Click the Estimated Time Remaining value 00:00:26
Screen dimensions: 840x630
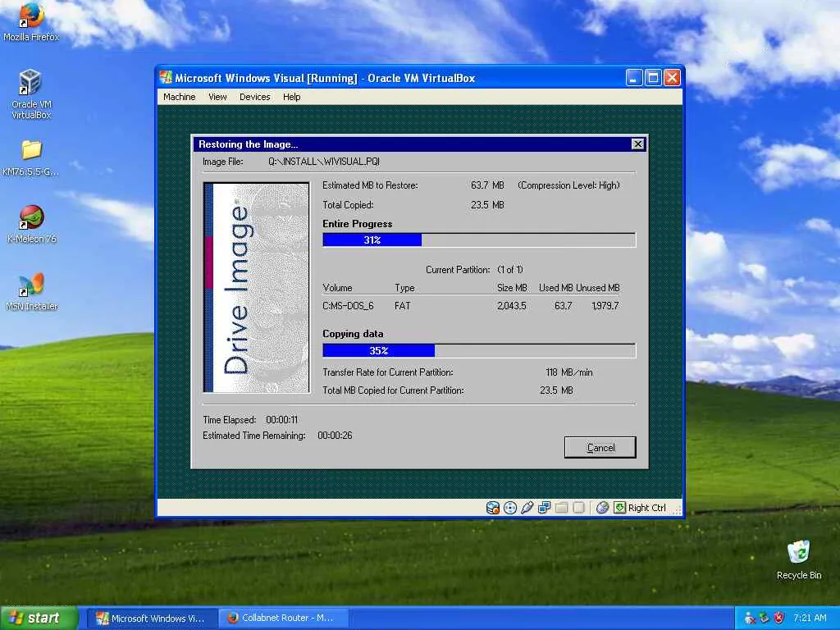coord(335,436)
